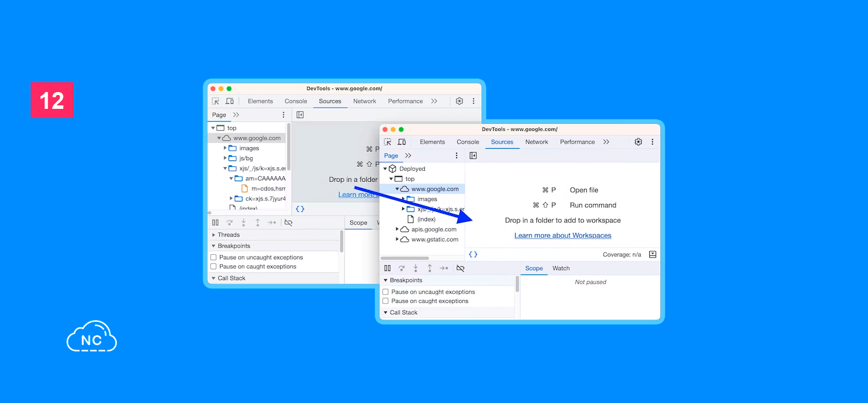
Task: Click the step into icon in the front window
Action: (x=415, y=268)
